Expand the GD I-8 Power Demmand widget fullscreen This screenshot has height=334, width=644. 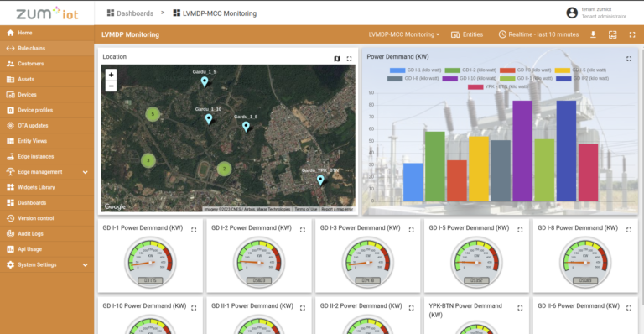(x=629, y=230)
